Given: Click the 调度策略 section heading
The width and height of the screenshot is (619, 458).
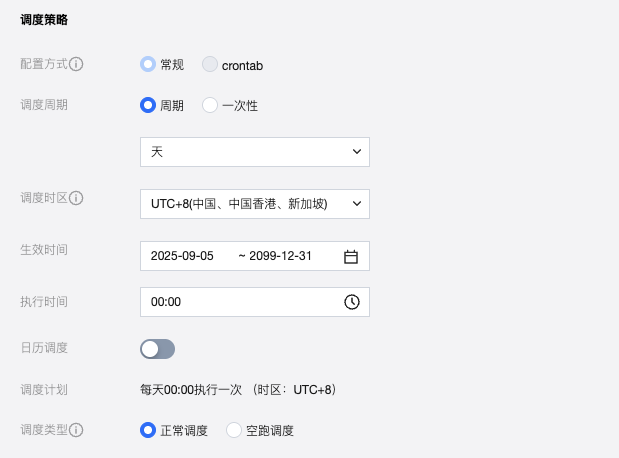Looking at the screenshot, I should click(44, 19).
